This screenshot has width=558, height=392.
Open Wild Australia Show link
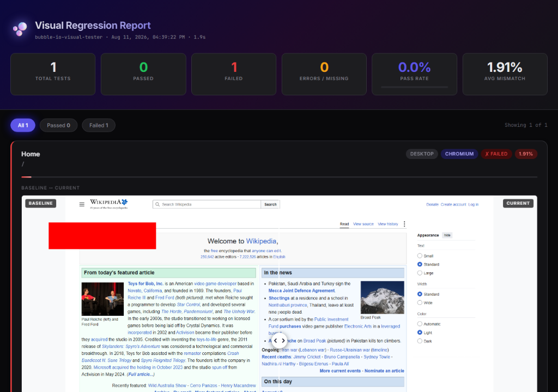[x=167, y=385]
